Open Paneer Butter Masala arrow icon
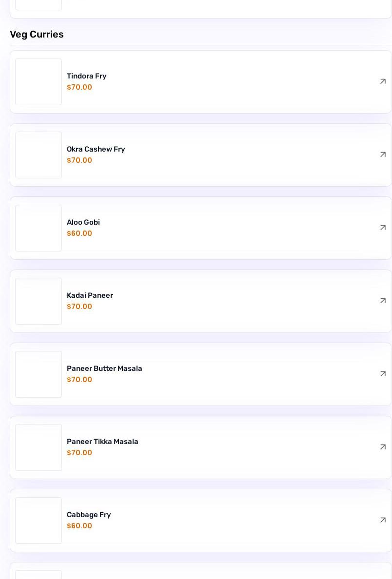 click(x=383, y=374)
